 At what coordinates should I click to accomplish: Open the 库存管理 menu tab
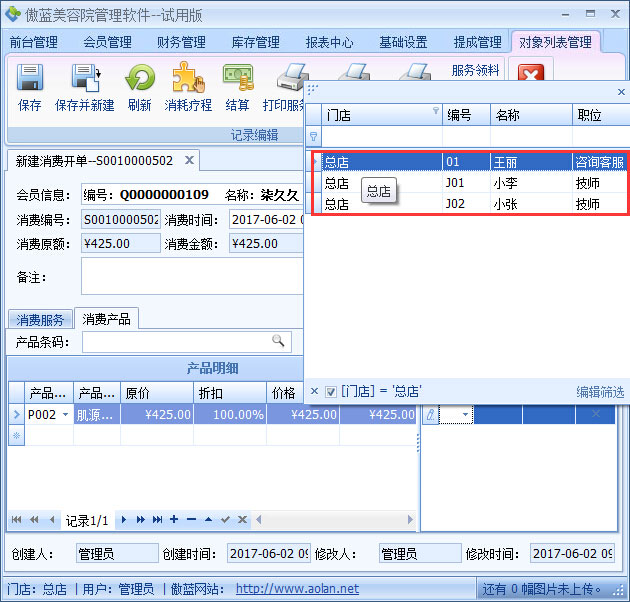point(255,42)
